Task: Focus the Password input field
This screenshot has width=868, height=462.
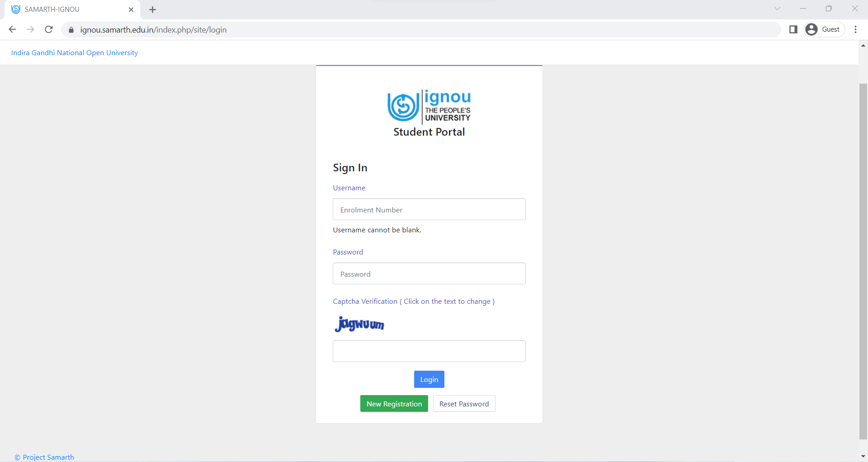Action: pos(429,273)
